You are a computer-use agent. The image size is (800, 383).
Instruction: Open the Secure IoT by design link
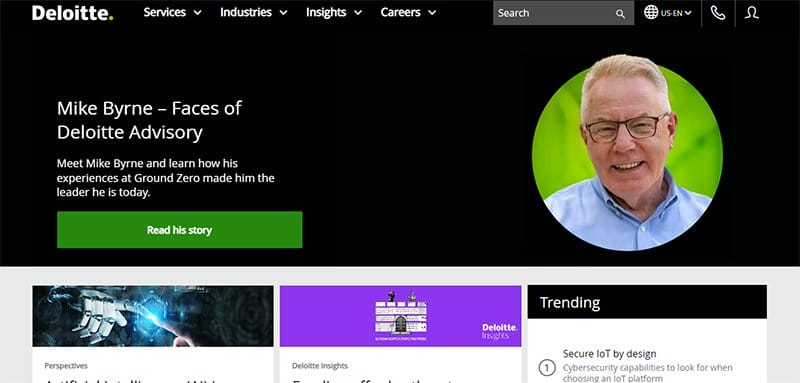pos(609,353)
